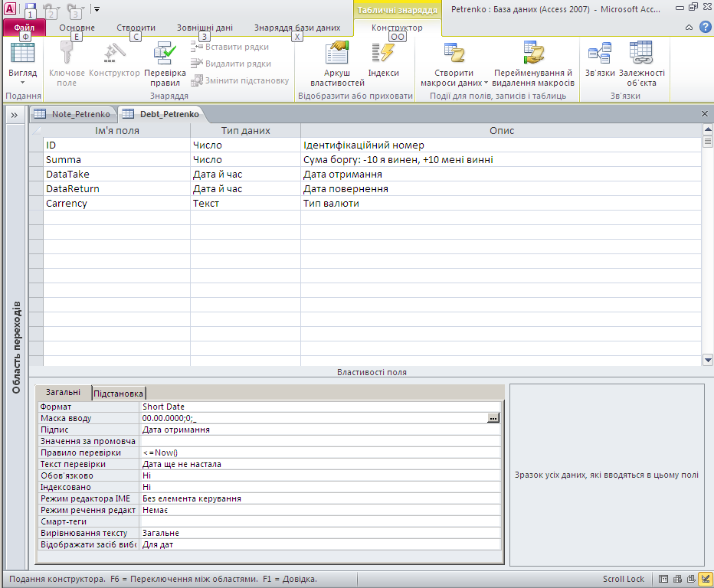Switch to Datasheet view in status bar
714x588 pixels.
pyautogui.click(x=663, y=579)
